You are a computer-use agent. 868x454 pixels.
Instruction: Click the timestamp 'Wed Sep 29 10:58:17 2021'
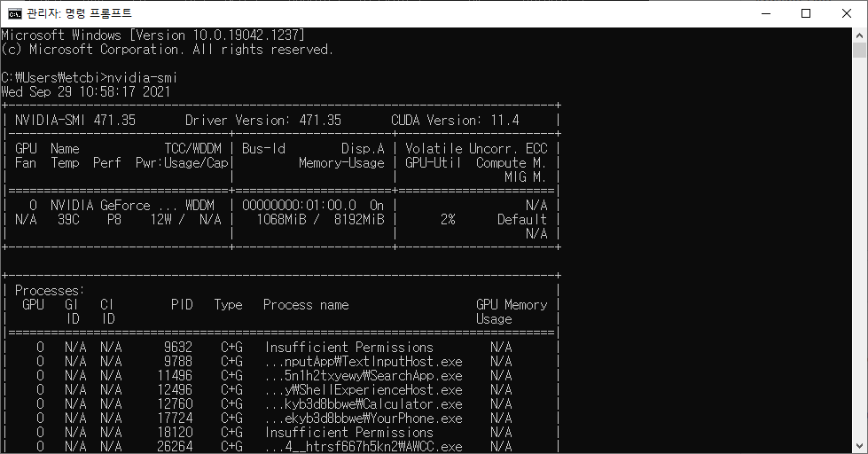pos(86,92)
